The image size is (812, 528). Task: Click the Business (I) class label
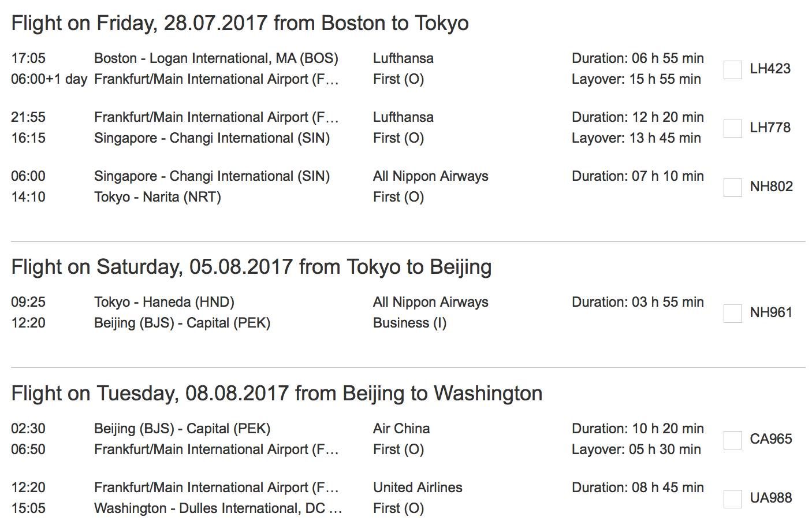click(410, 323)
